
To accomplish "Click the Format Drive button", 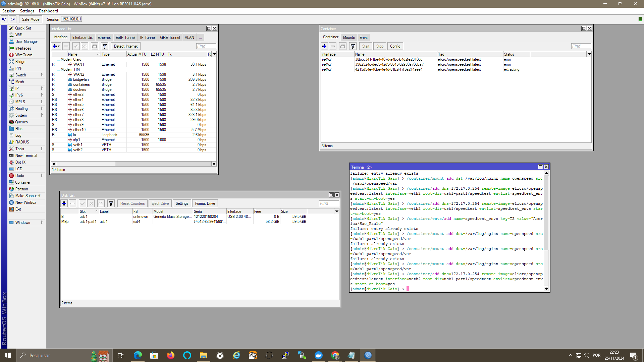I will pyautogui.click(x=205, y=203).
